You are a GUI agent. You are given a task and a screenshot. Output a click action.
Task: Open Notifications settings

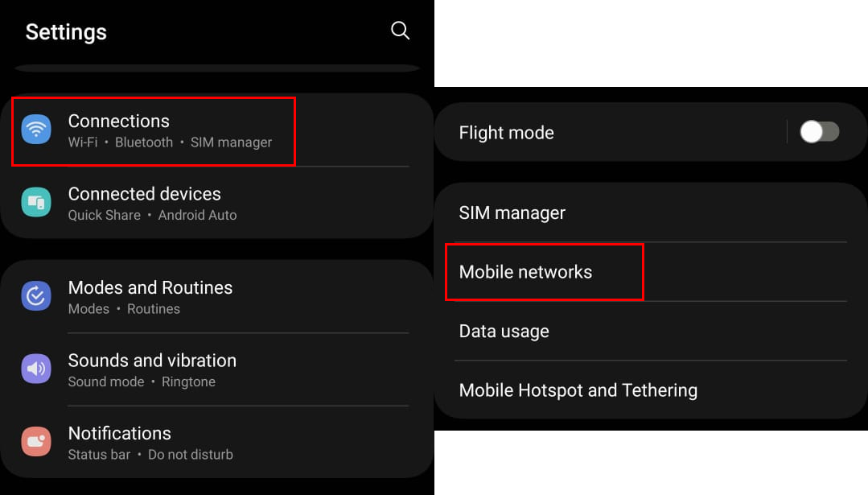(x=120, y=434)
